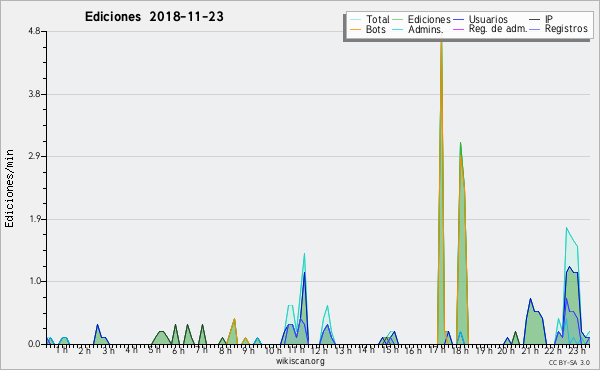Click the '20 h' x-axis label
The width and height of the screenshot is (600, 370).
click(506, 350)
